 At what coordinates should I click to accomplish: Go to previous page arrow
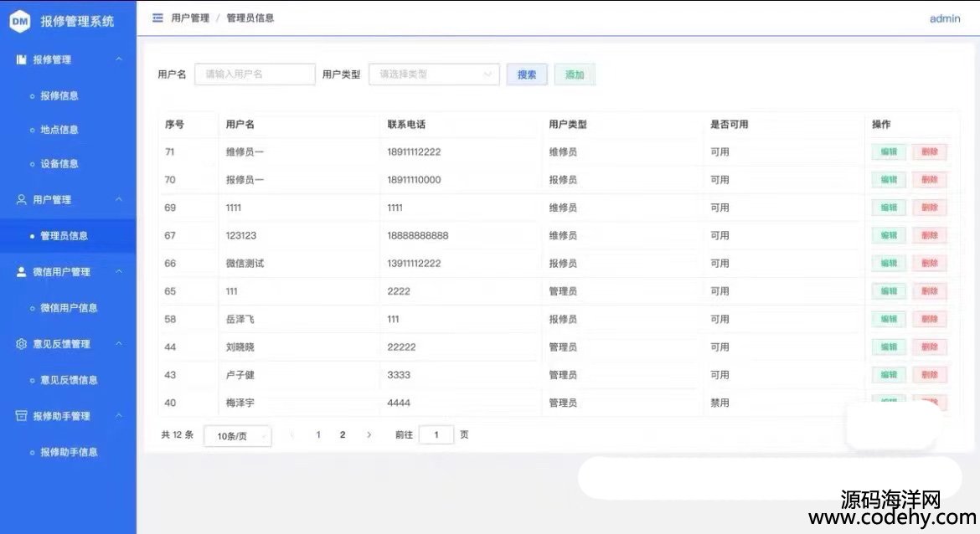[292, 434]
